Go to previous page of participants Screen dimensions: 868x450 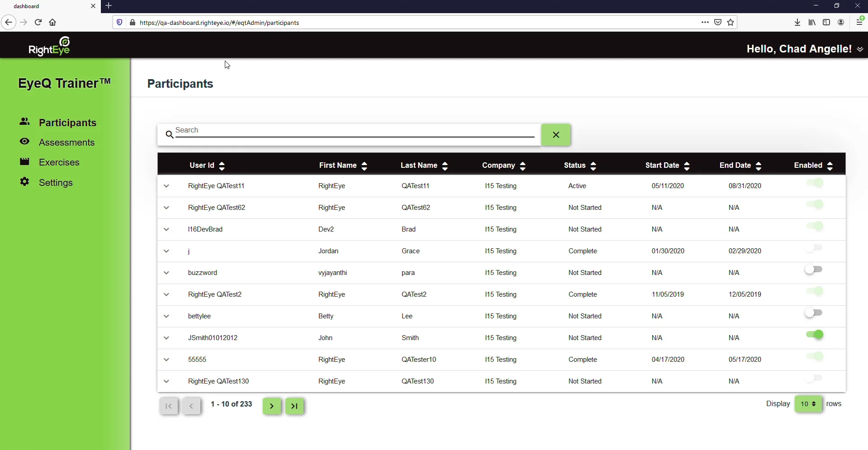tap(191, 406)
